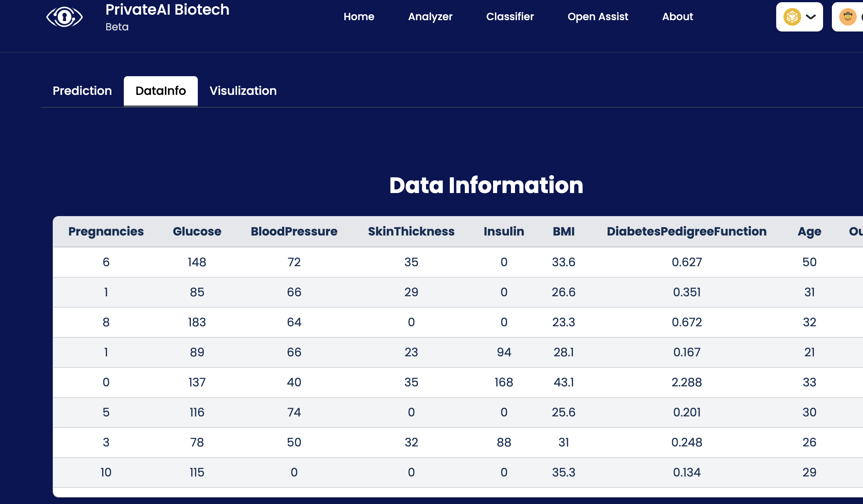Image resolution: width=863 pixels, height=504 pixels.
Task: Click the PrivateAI eye logo icon
Action: pyautogui.click(x=64, y=17)
